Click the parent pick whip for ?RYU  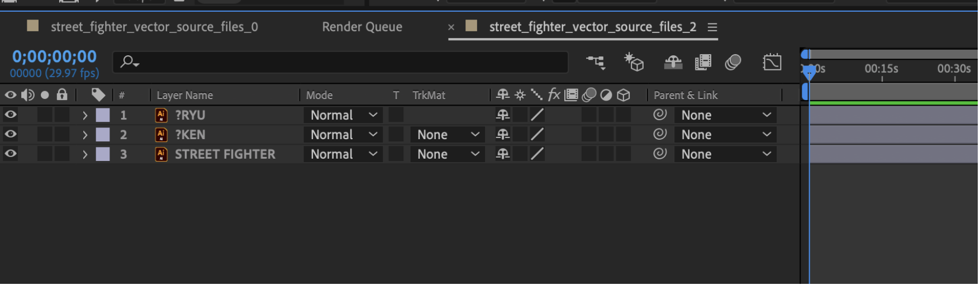point(660,115)
